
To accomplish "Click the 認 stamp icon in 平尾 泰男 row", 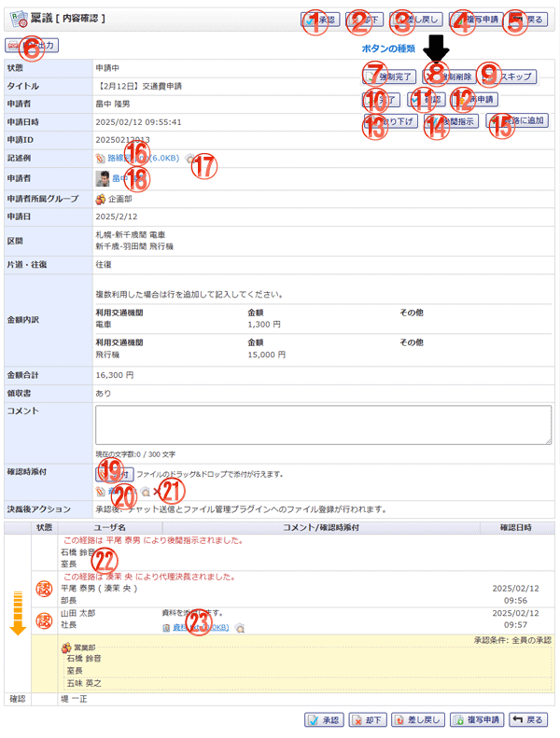I will (44, 589).
